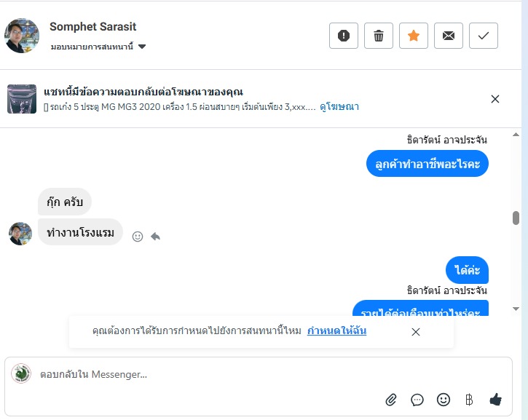Mark conversation unread with envelope icon
Screen dimensions: 528x420
(x=449, y=36)
